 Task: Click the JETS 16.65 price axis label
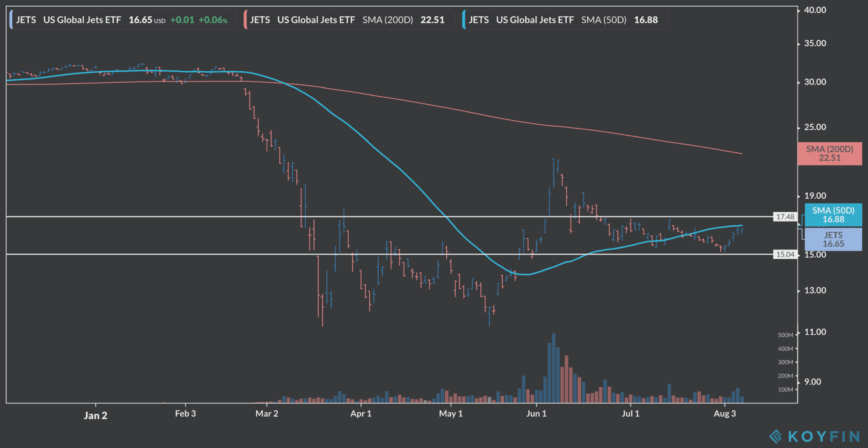click(x=833, y=239)
